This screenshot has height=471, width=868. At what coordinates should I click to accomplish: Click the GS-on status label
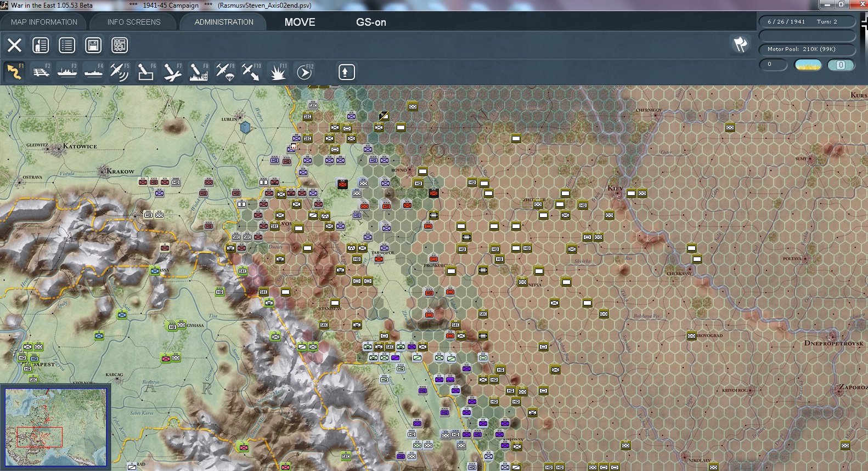pyautogui.click(x=371, y=22)
